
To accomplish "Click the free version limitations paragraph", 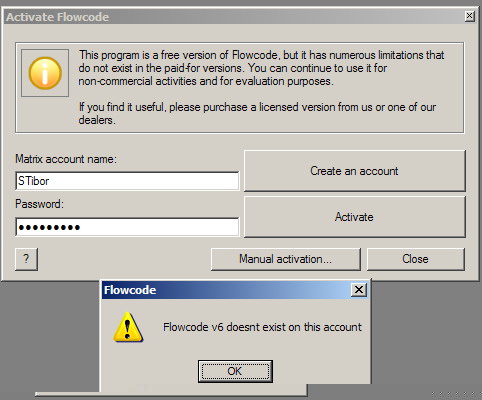I will pos(261,68).
